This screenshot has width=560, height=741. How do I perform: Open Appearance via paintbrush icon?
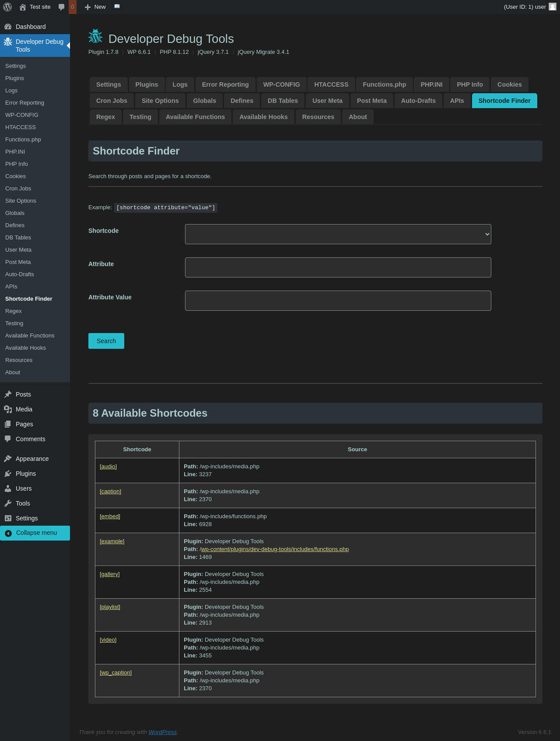pyautogui.click(x=8, y=459)
